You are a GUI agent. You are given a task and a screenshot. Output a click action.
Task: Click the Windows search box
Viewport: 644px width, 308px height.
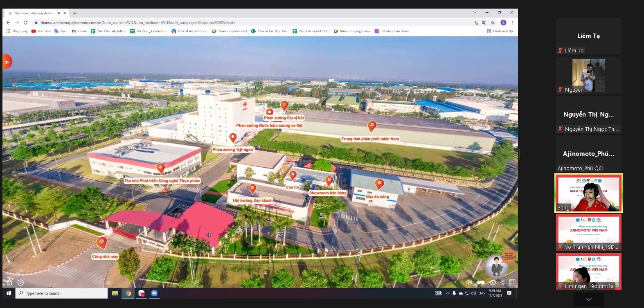62,293
